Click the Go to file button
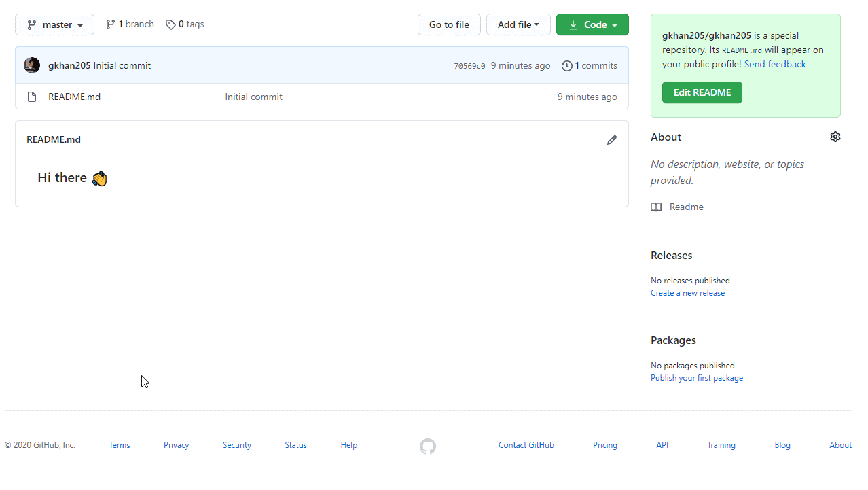 coord(449,24)
